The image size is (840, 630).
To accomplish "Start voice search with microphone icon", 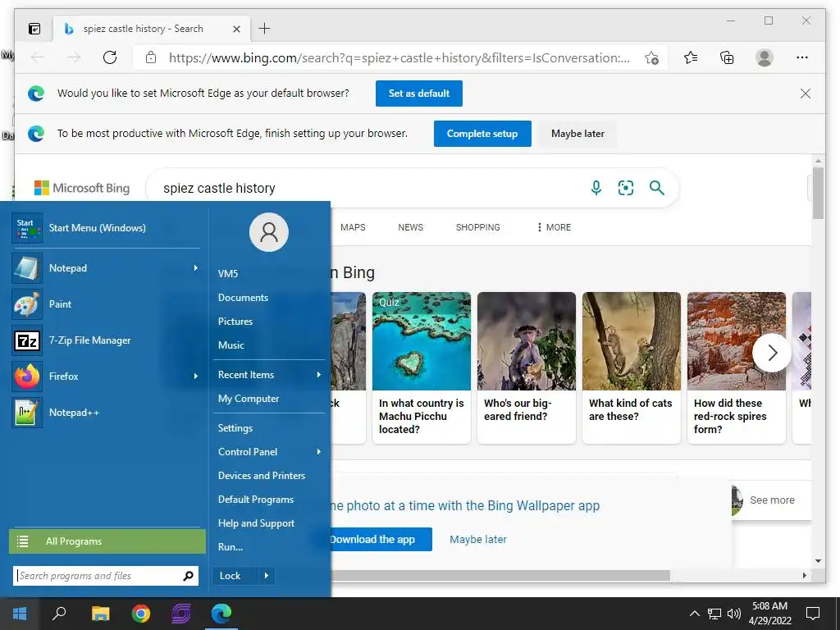I will [596, 188].
